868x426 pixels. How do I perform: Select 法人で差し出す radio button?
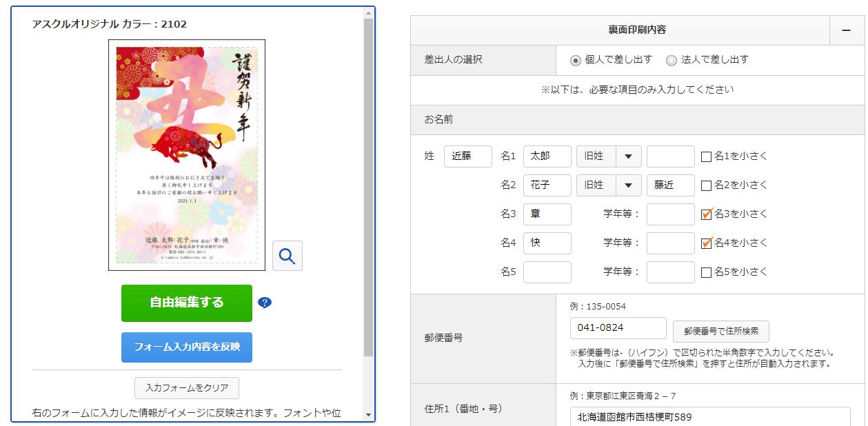click(672, 61)
